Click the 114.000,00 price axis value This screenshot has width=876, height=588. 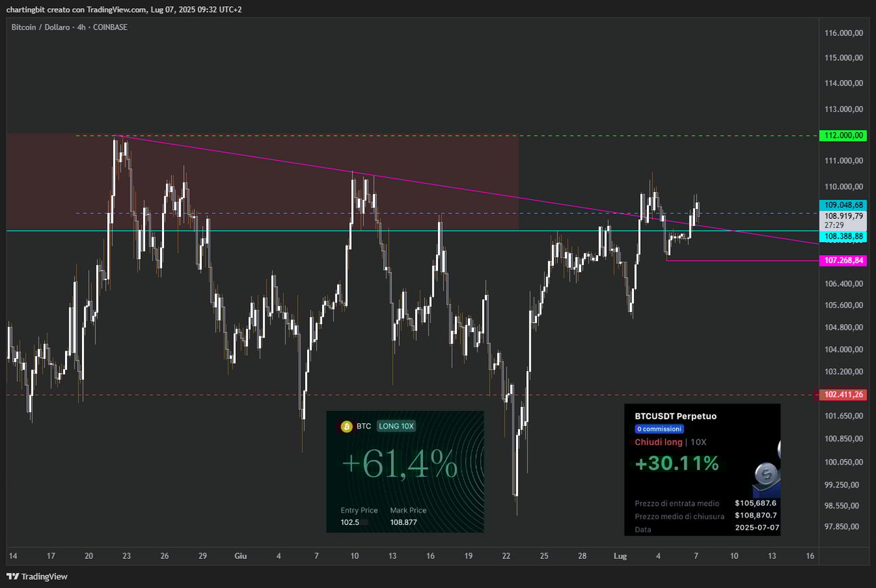(843, 83)
